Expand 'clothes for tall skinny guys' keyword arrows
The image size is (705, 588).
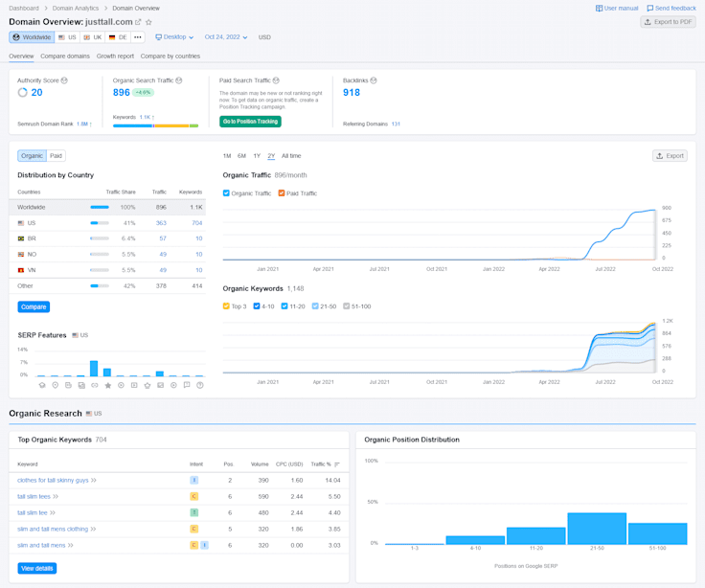(94, 480)
